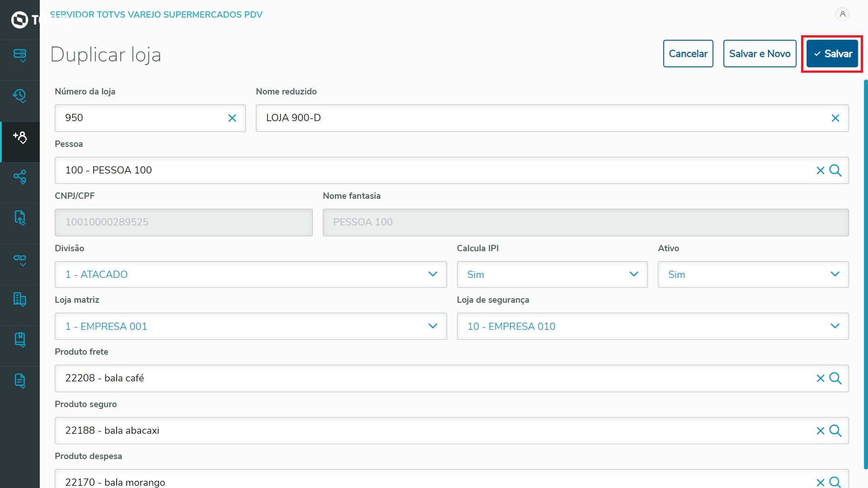Open the Calcula IPI dropdown
868x488 pixels.
633,274
